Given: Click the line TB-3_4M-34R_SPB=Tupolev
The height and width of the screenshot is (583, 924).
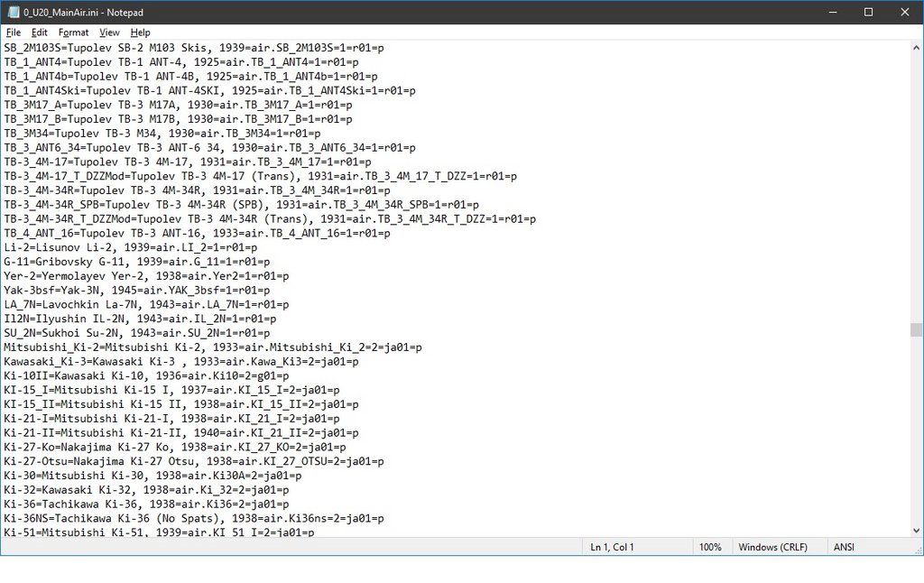Looking at the screenshot, I should 242,205.
